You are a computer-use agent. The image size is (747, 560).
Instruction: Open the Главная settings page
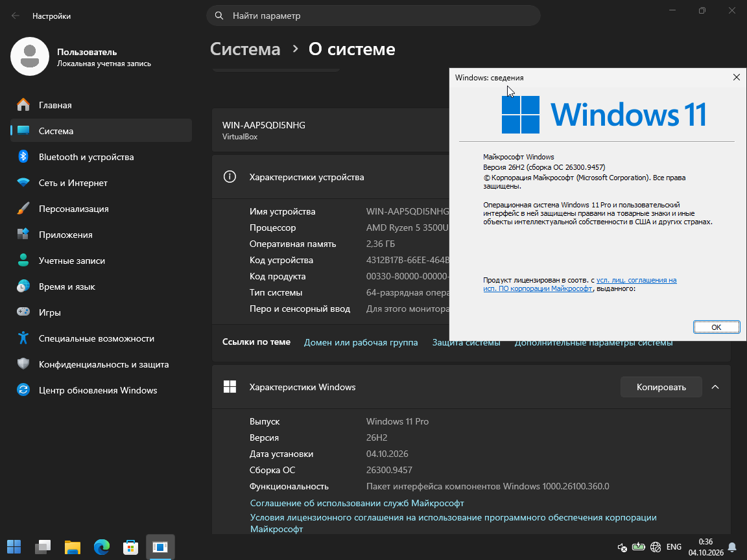click(x=101, y=105)
